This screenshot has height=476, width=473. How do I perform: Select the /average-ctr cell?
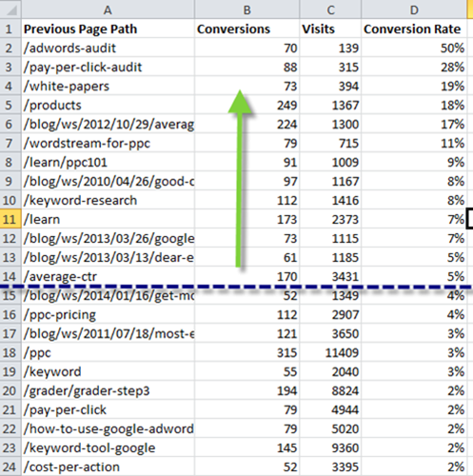[x=108, y=276]
